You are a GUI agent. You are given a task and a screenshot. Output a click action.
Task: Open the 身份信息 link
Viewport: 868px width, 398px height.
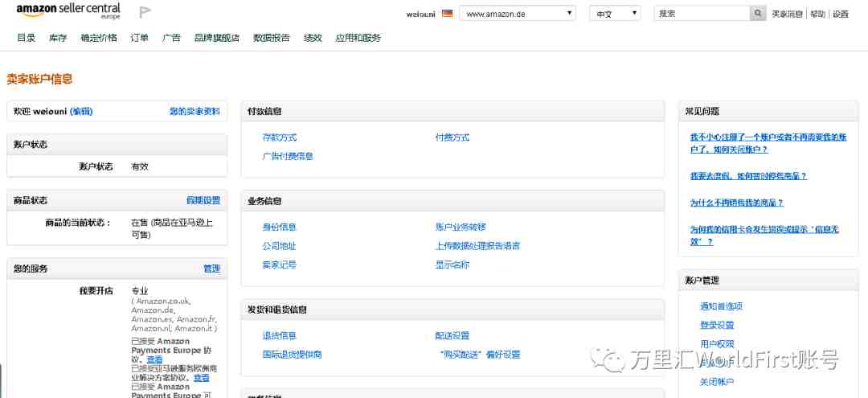[280, 227]
